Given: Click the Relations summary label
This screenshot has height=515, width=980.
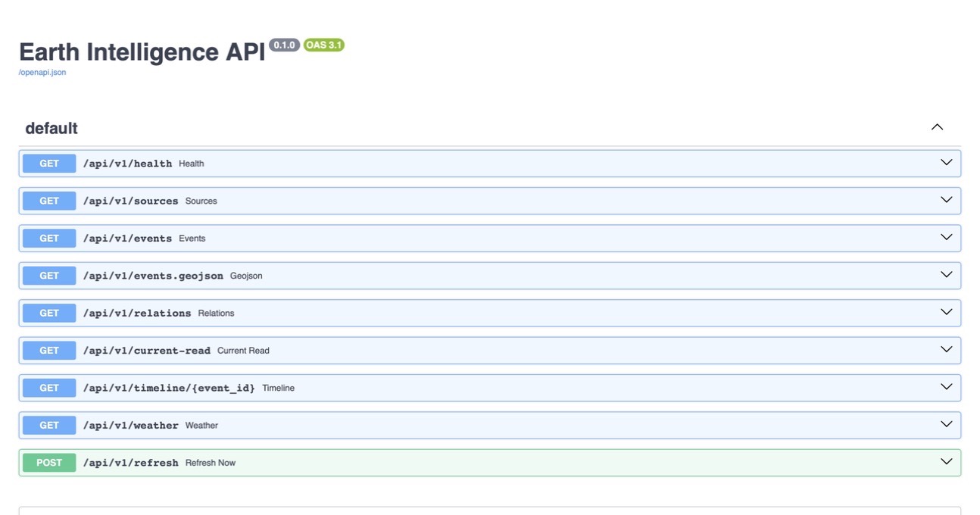Looking at the screenshot, I should click(217, 313).
